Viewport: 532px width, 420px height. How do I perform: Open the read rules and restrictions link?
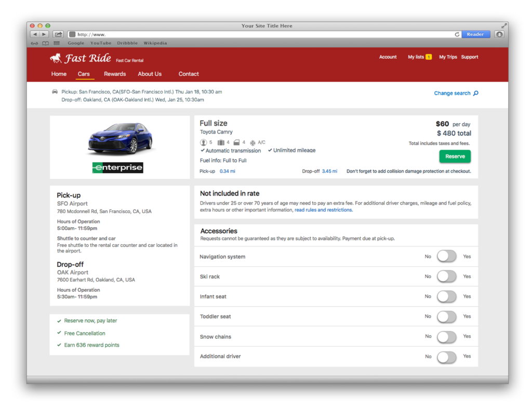click(323, 210)
